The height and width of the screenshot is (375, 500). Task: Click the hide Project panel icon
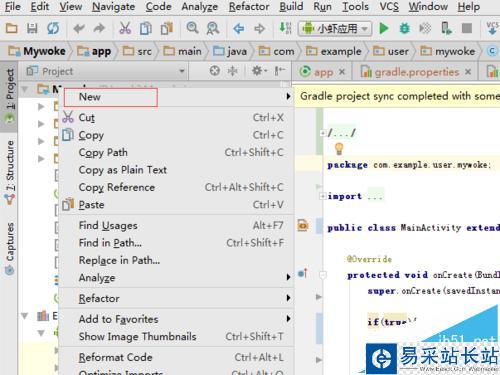(280, 71)
